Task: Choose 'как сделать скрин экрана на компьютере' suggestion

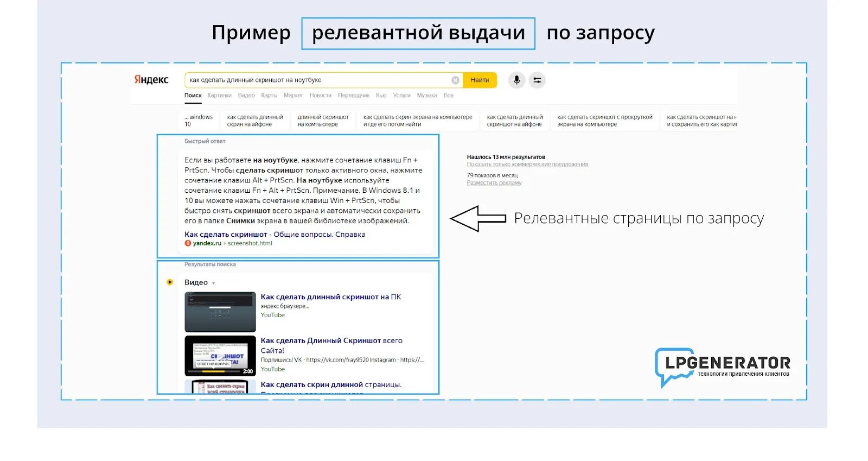Action: tap(418, 121)
